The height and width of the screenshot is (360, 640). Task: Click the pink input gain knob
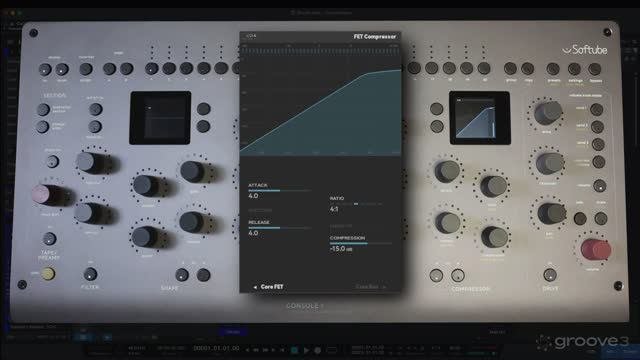[45, 194]
